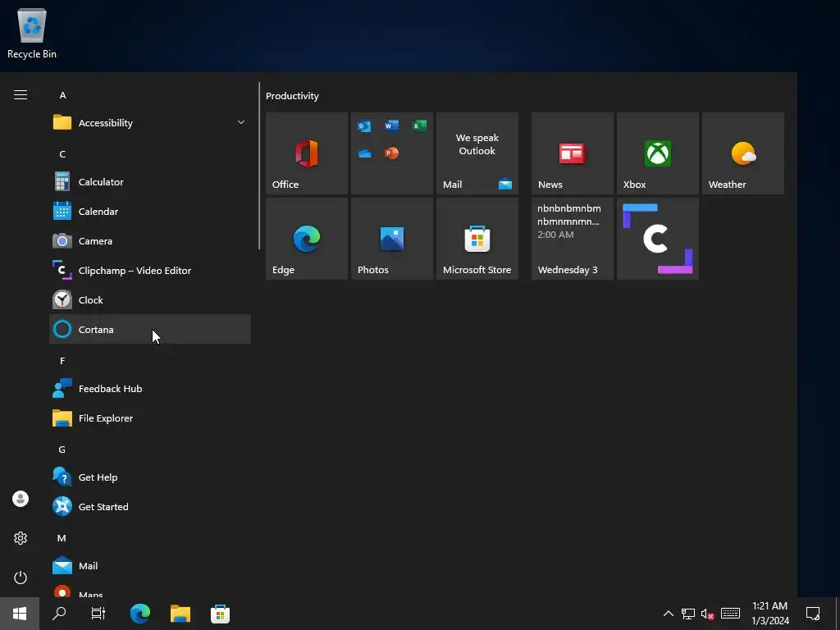Open Get Help
The image size is (840, 630).
(150, 477)
